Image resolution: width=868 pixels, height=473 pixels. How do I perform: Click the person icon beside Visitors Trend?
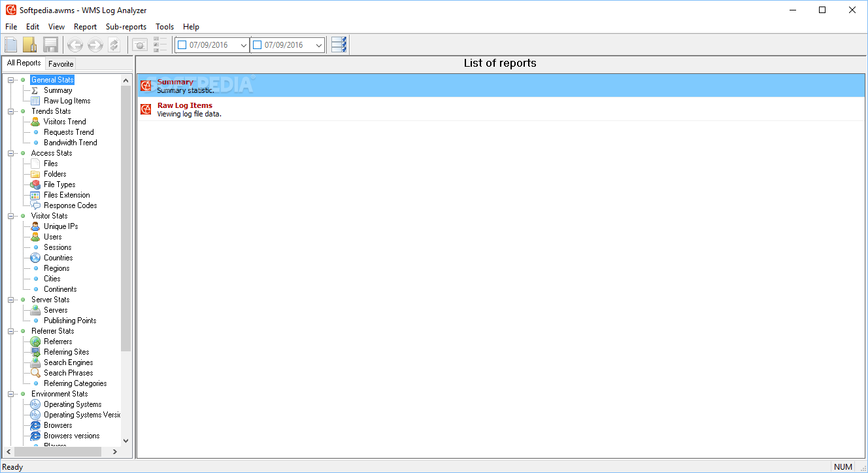tap(35, 122)
